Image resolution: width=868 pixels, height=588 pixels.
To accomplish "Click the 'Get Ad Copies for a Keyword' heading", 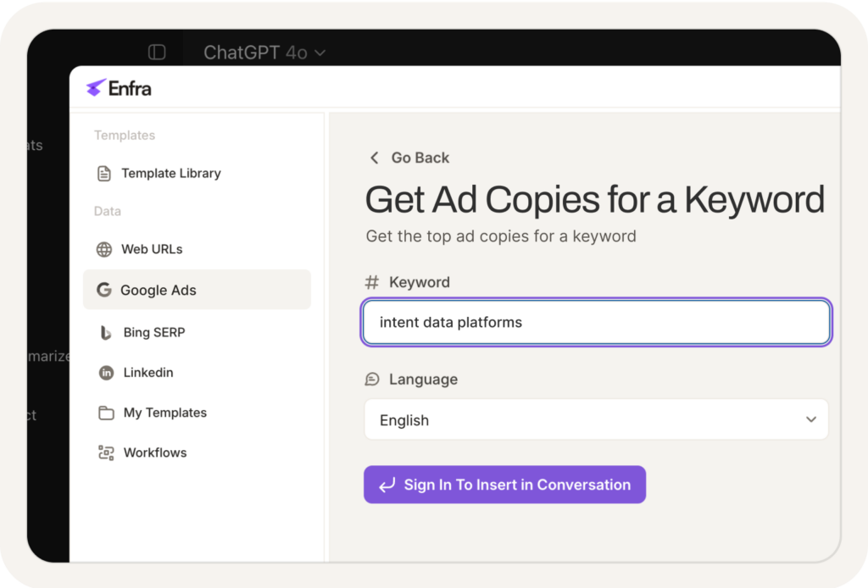I will pyautogui.click(x=595, y=200).
